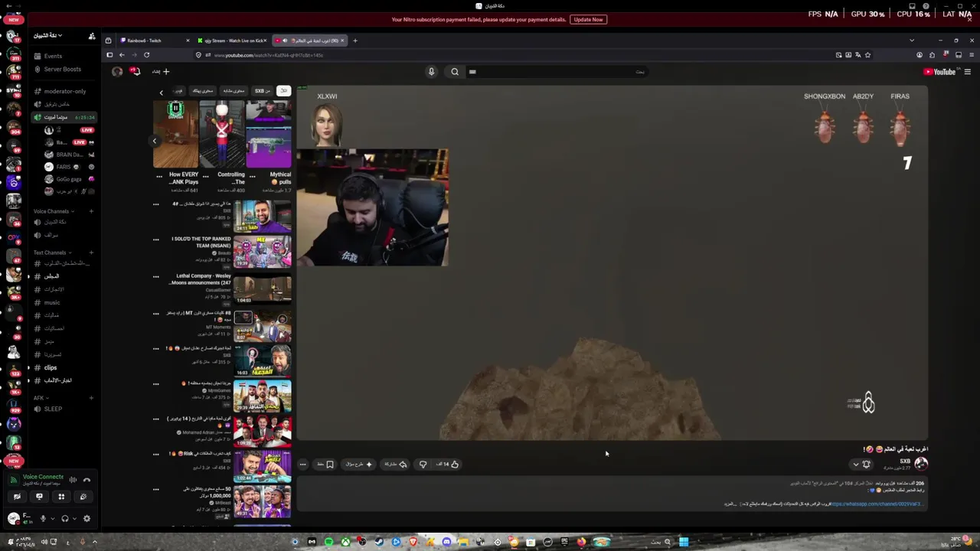Open the clips text channel

click(51, 367)
